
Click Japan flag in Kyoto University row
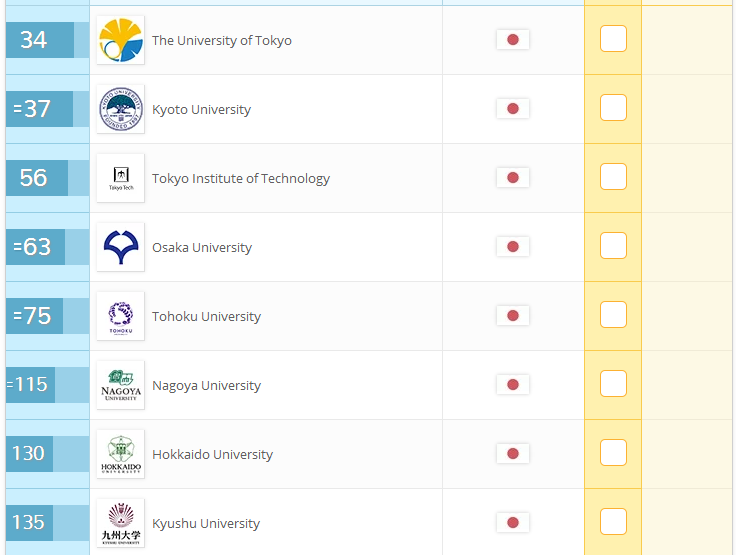(513, 109)
